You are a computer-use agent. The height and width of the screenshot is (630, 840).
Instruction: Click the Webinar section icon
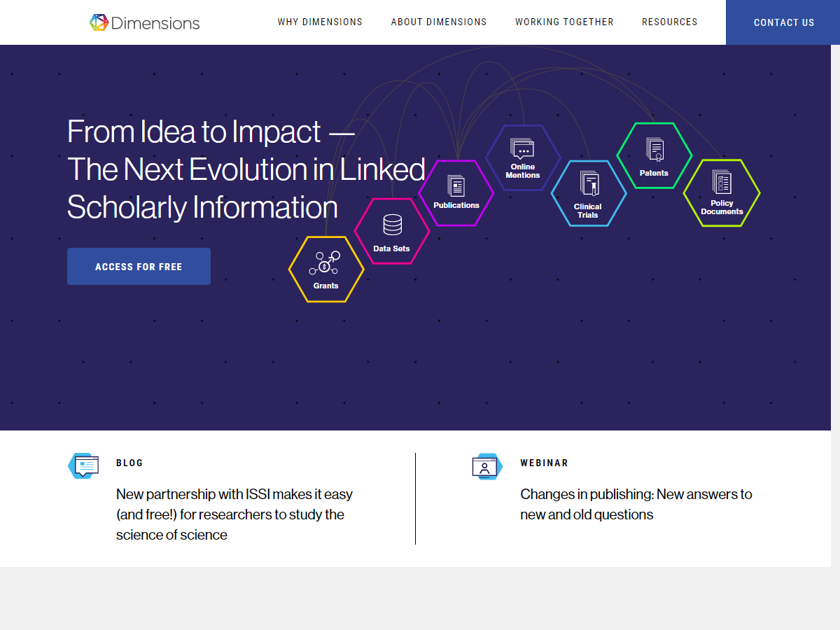click(486, 466)
